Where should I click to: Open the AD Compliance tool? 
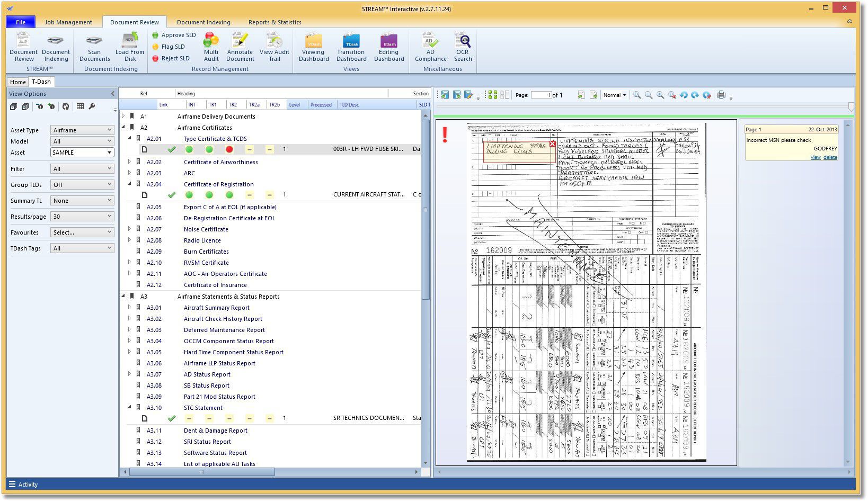pyautogui.click(x=430, y=47)
